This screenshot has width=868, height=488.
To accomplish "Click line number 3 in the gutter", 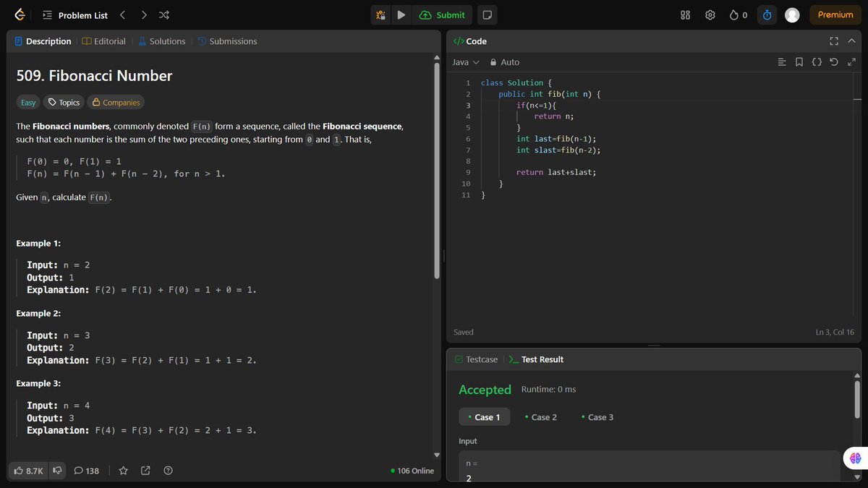I will pyautogui.click(x=468, y=106).
